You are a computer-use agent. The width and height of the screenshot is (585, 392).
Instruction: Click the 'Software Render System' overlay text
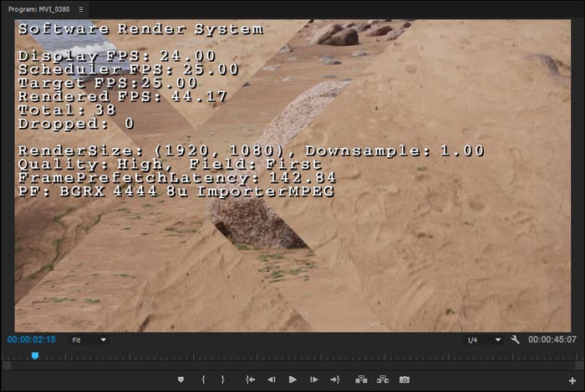point(141,28)
